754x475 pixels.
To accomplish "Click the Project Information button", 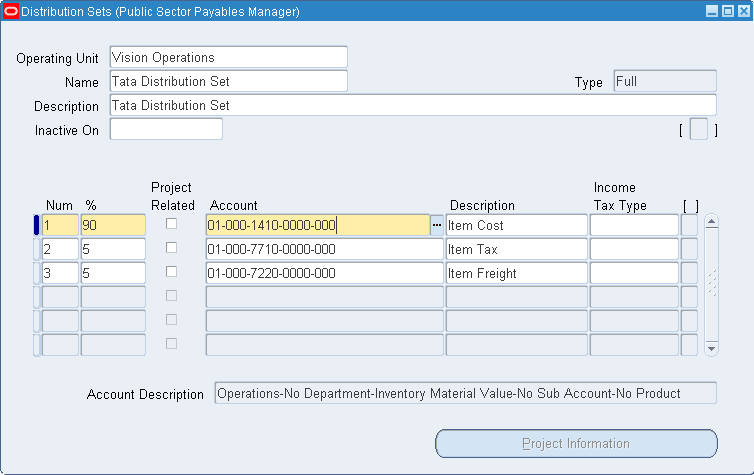I will coord(576,443).
